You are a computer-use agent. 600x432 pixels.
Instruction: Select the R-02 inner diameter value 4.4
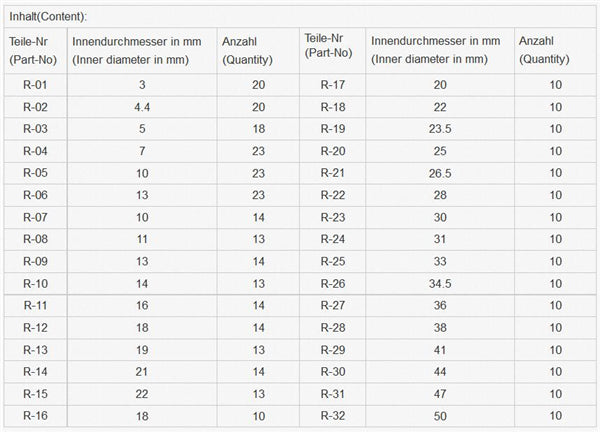pyautogui.click(x=142, y=107)
